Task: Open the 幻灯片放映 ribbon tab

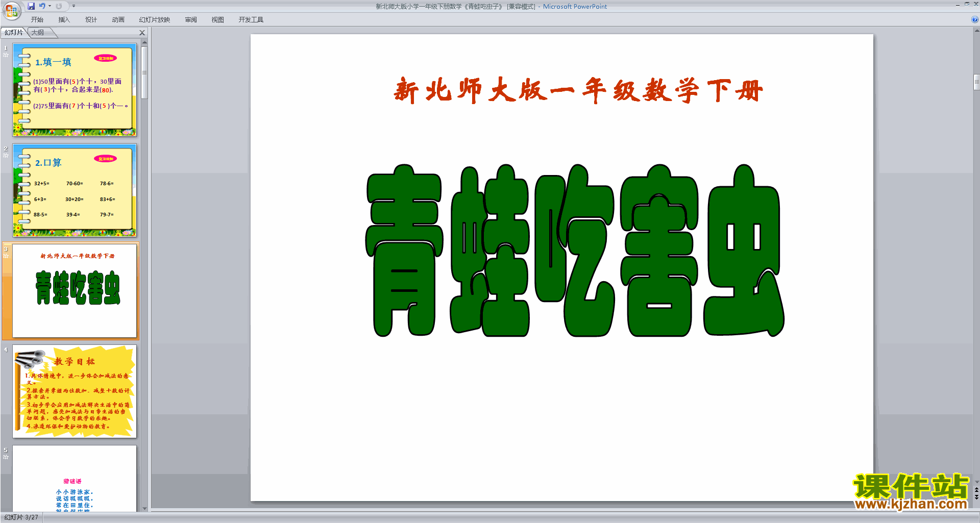Action: coord(155,20)
